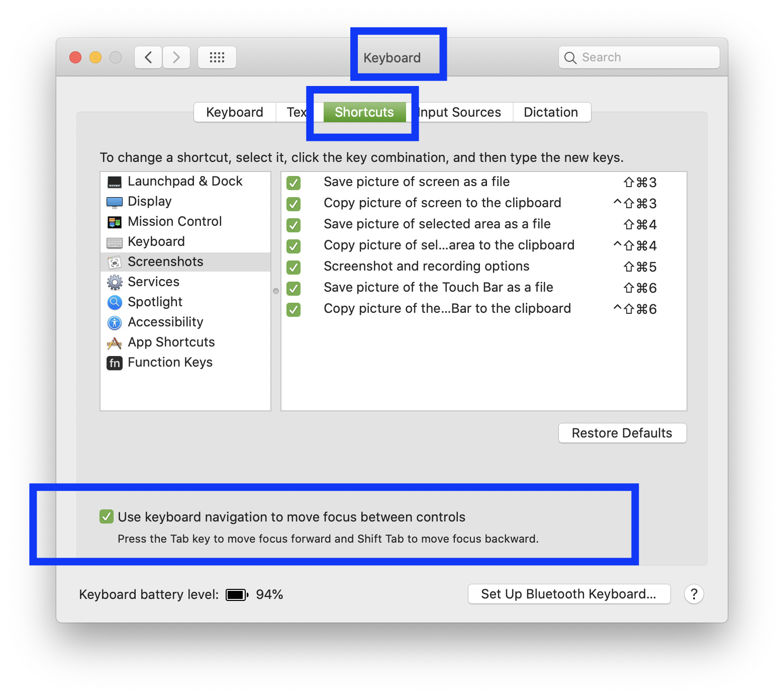Toggle keyboard navigation to move focus checkbox
The width and height of the screenshot is (784, 697).
(107, 516)
